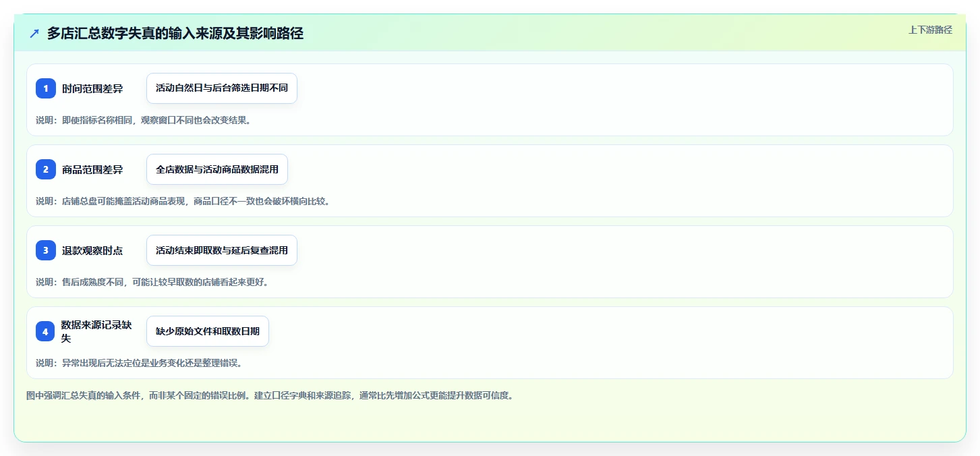
Task: Click the number 3 badge for 退款观察时点
Action: point(46,250)
